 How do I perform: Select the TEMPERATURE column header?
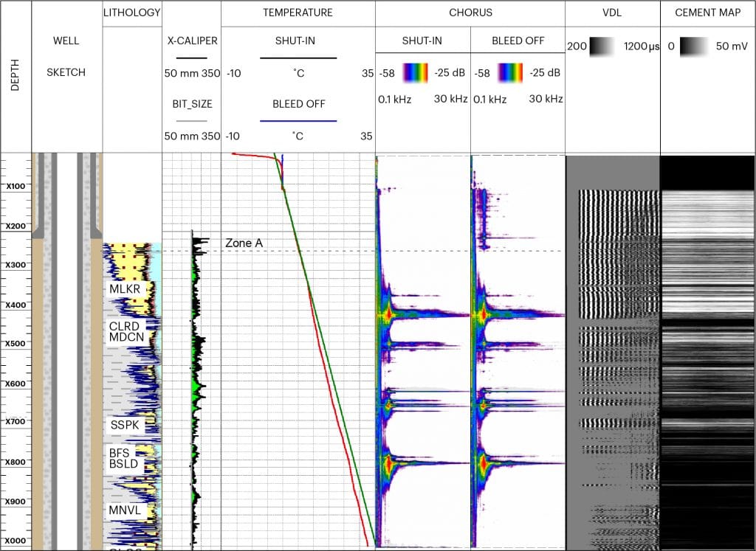(x=298, y=13)
